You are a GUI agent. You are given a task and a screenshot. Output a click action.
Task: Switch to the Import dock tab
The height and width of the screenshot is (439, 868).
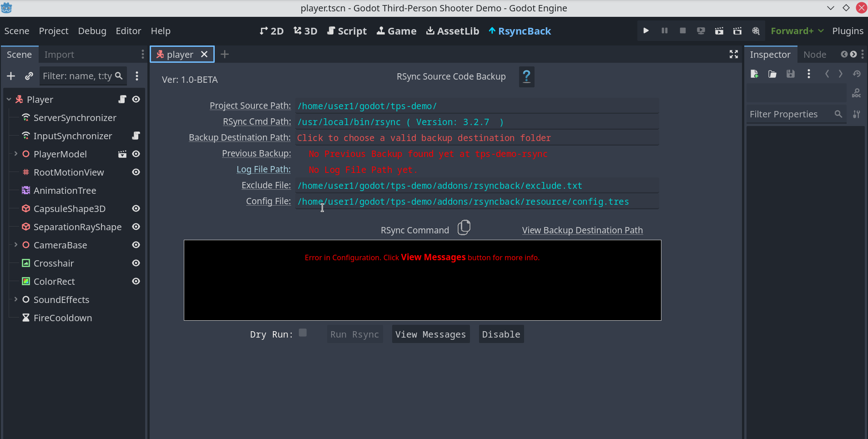pos(59,55)
